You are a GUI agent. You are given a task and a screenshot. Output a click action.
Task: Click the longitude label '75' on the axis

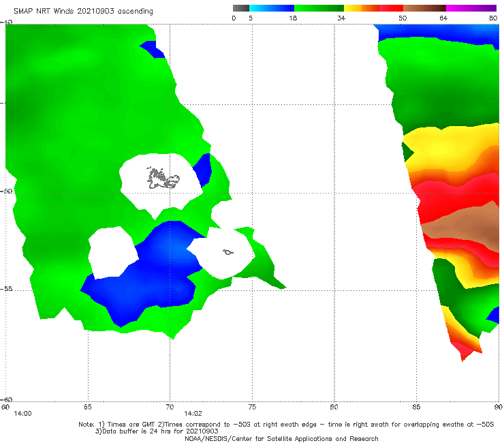[252, 407]
